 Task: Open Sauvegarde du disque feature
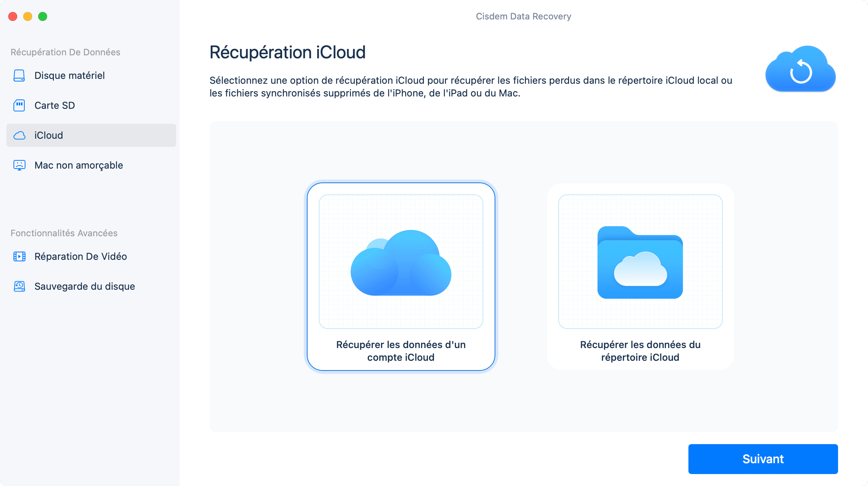tap(91, 286)
